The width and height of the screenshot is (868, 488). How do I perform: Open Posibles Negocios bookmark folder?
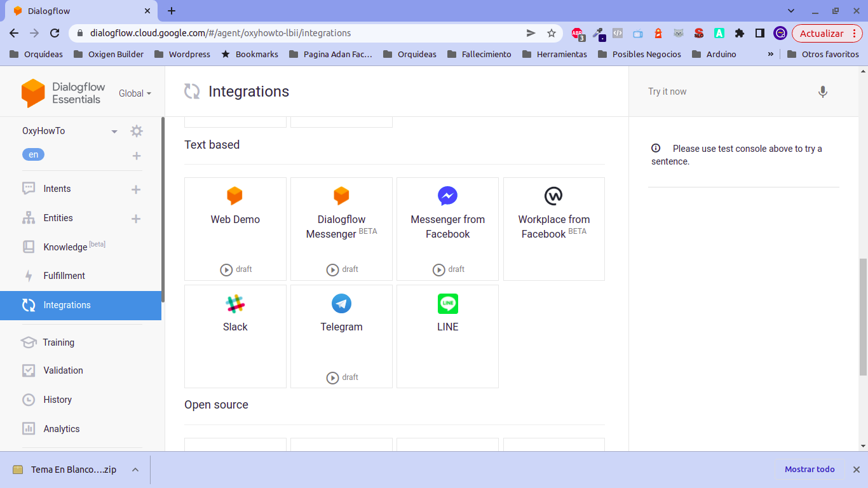(639, 54)
